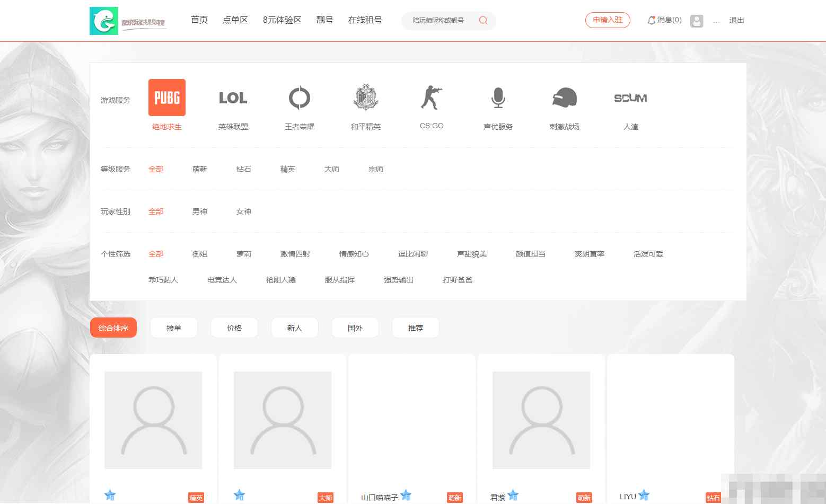This screenshot has width=826, height=504.
Task: Click the 退出 logout link
Action: (736, 20)
